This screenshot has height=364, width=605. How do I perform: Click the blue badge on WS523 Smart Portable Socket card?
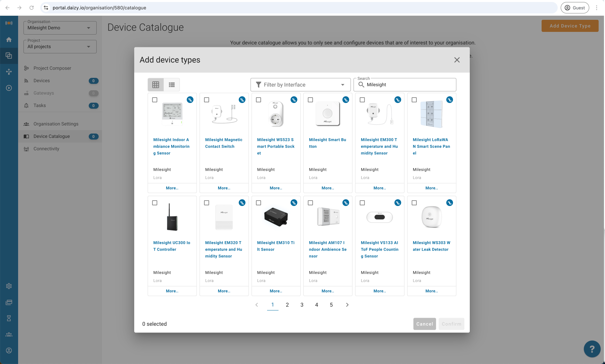tap(294, 100)
